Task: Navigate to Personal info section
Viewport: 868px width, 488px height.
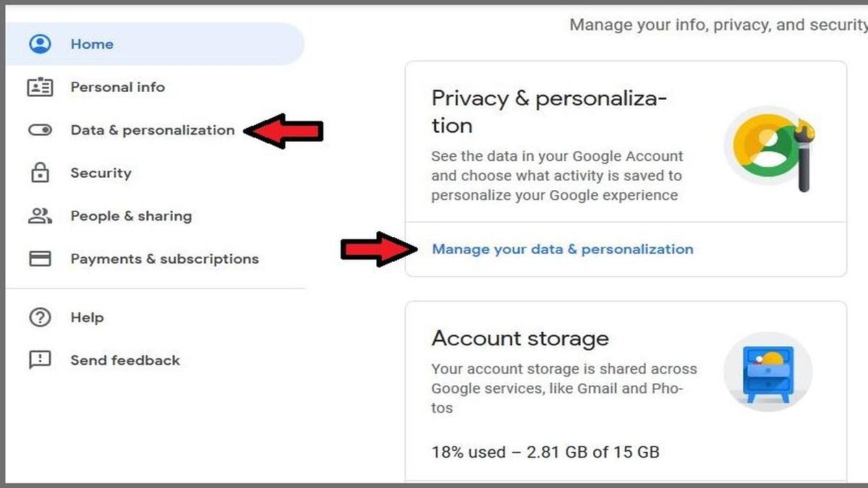Action: (117, 87)
